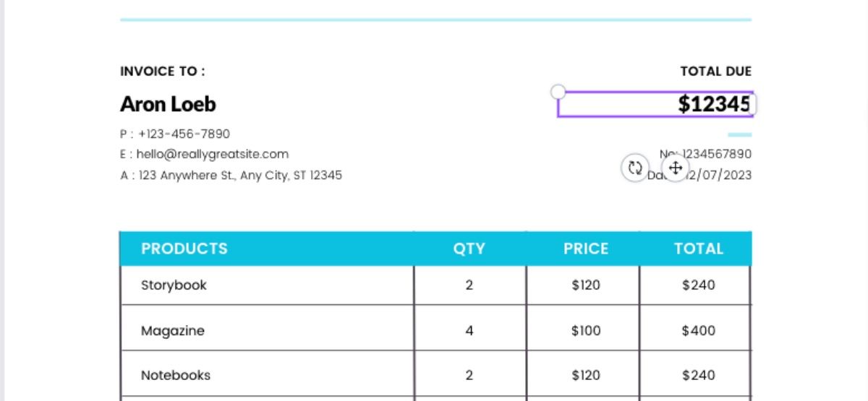Click the PRODUCTS column header
This screenshot has height=401, width=868.
coord(184,249)
